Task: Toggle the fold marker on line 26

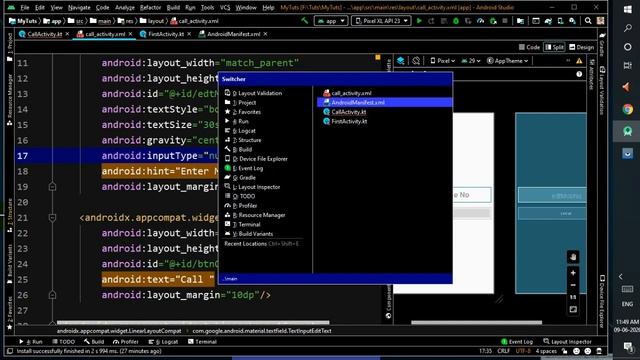Action: coord(52,295)
